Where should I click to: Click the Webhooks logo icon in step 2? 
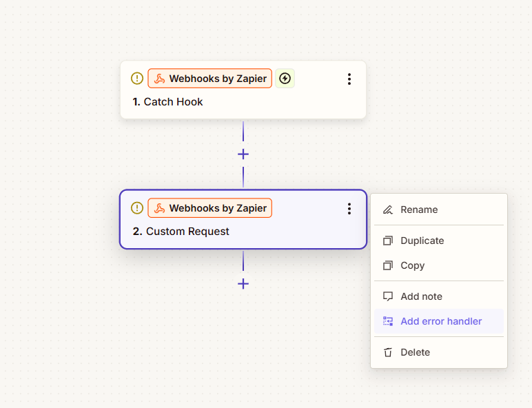(x=159, y=208)
